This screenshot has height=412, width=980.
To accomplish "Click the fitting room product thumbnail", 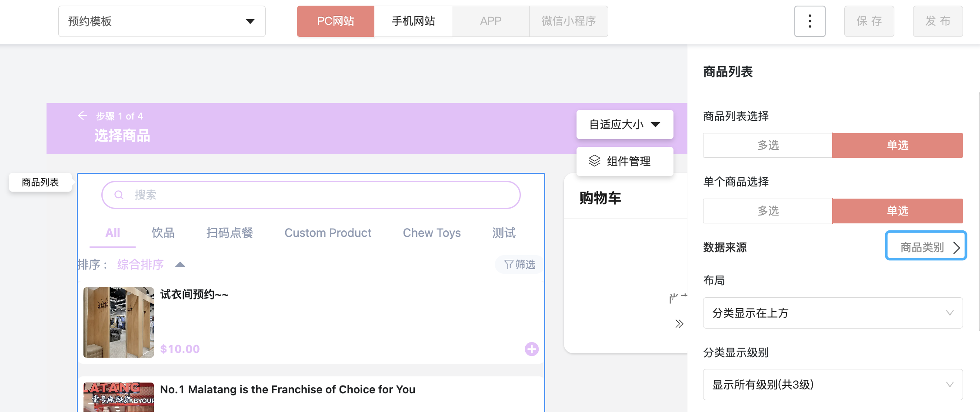I will pyautogui.click(x=119, y=322).
